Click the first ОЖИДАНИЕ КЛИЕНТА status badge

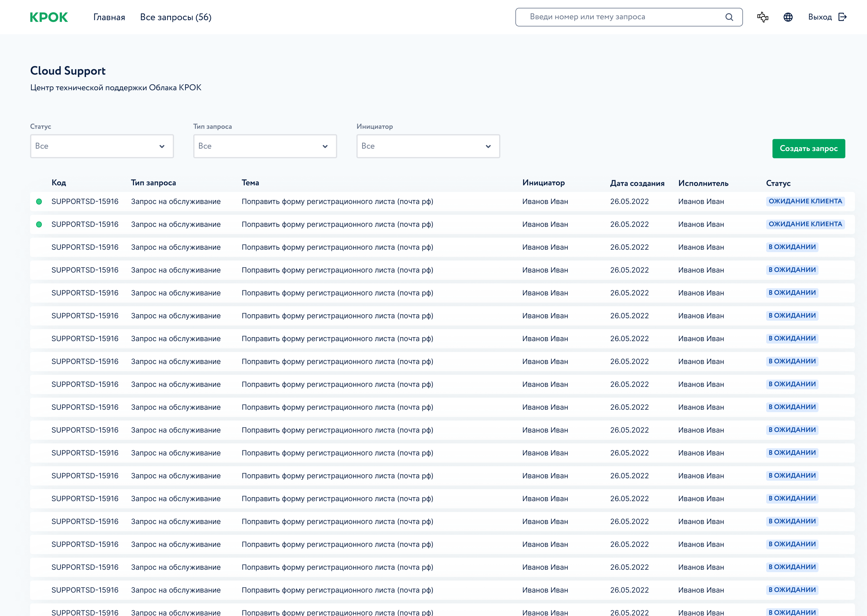point(805,202)
